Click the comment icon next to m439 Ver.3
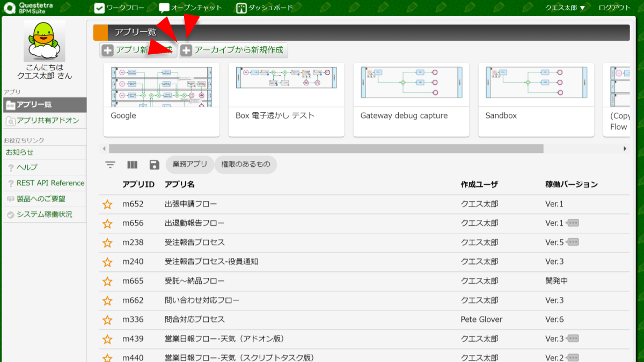Viewport: 644px width, 362px height. pyautogui.click(x=573, y=339)
